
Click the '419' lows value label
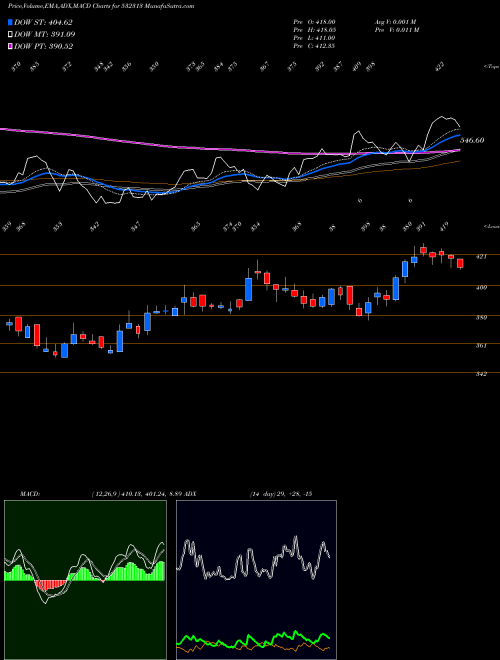(446, 226)
